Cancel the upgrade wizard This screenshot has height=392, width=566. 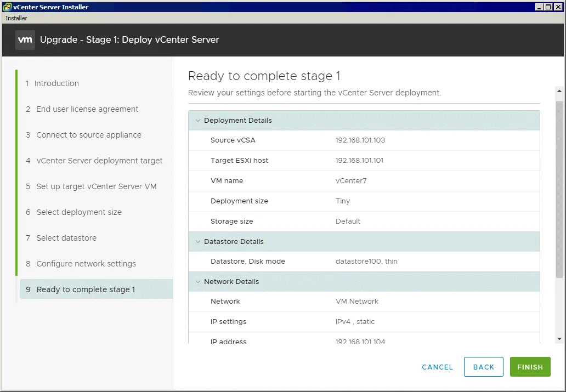click(x=437, y=367)
